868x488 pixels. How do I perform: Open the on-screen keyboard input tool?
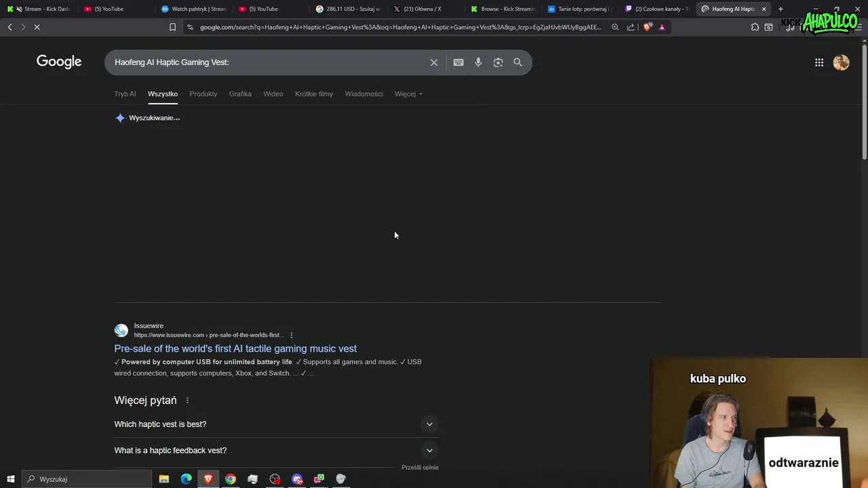click(458, 62)
